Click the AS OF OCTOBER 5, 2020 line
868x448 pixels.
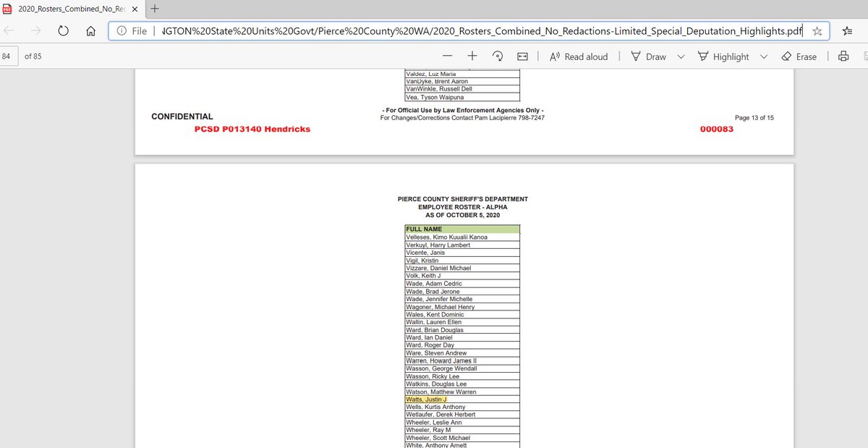pos(463,215)
